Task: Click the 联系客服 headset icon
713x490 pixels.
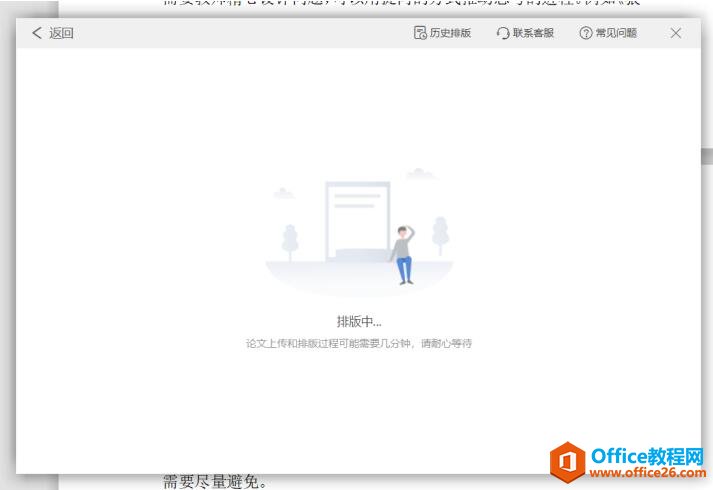Action: pyautogui.click(x=503, y=33)
